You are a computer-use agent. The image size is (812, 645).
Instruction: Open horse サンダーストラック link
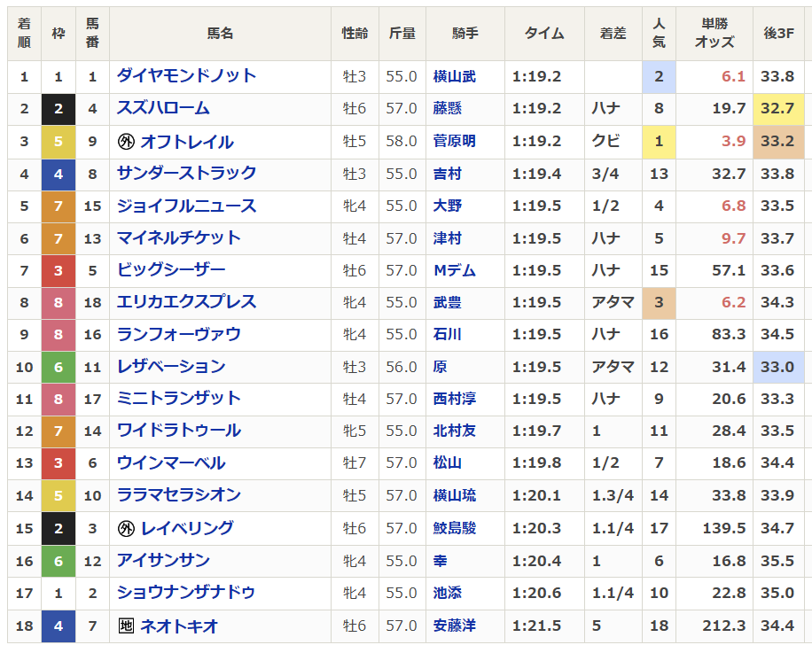186,174
